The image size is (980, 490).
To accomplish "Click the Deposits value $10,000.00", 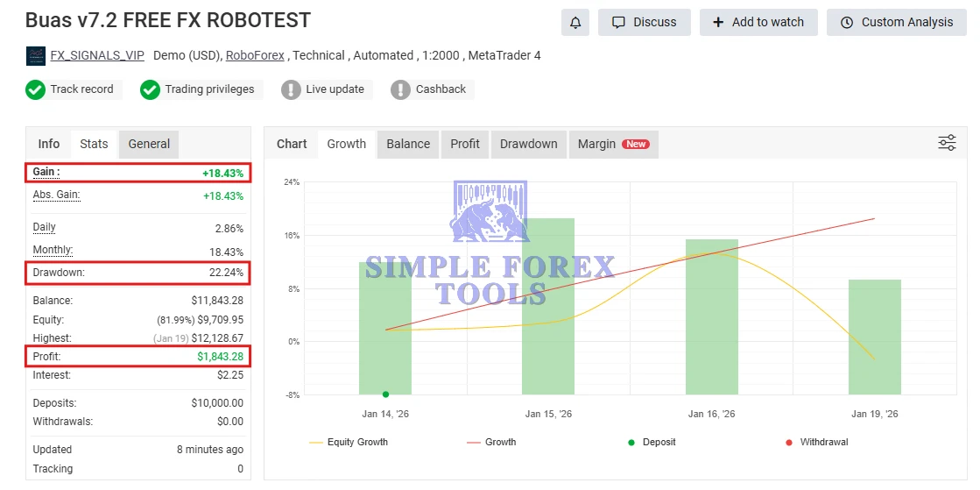I will point(217,403).
